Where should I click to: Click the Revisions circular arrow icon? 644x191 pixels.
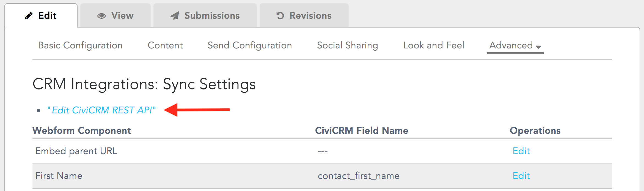280,16
